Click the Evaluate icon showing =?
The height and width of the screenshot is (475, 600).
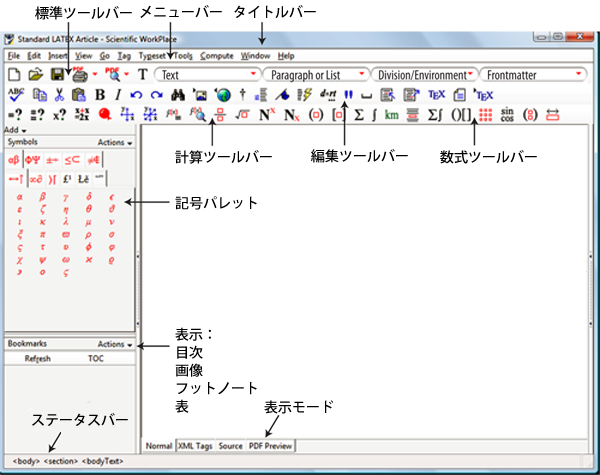coord(15,114)
